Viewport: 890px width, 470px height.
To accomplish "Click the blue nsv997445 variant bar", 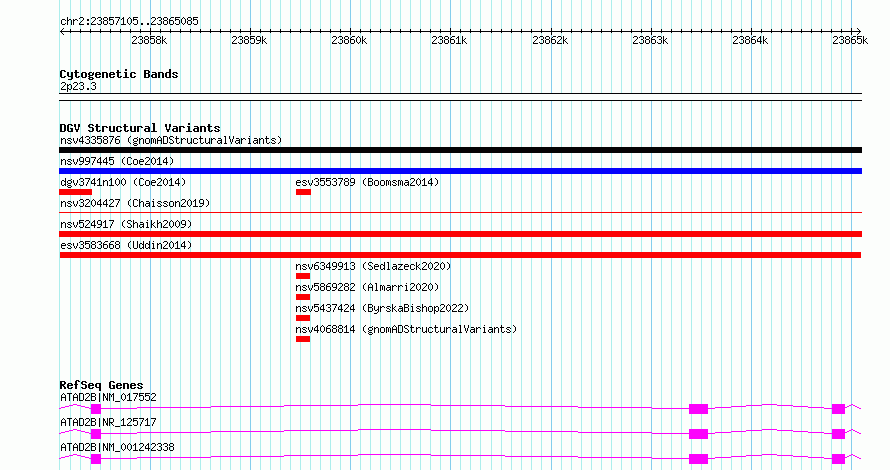I will 460,171.
